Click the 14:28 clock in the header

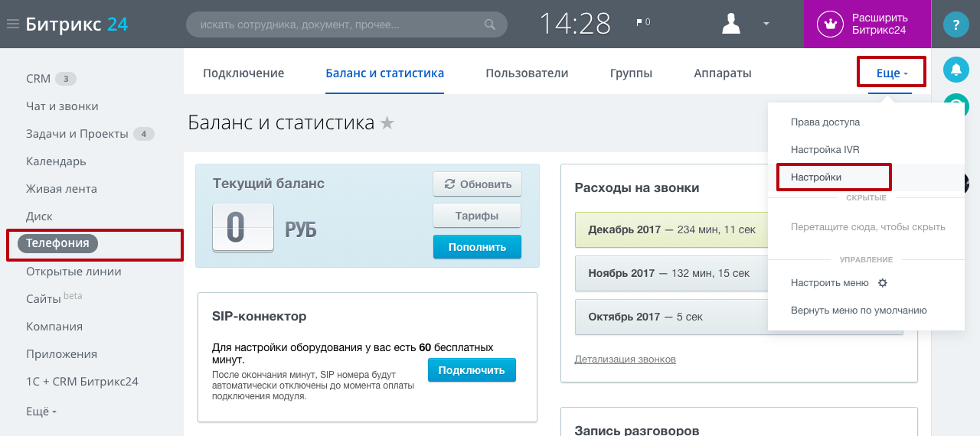click(x=575, y=24)
